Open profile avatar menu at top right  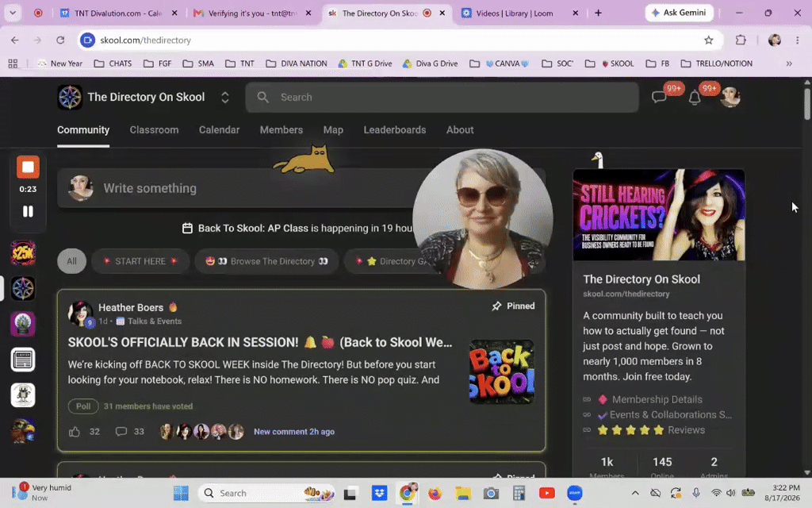point(730,97)
